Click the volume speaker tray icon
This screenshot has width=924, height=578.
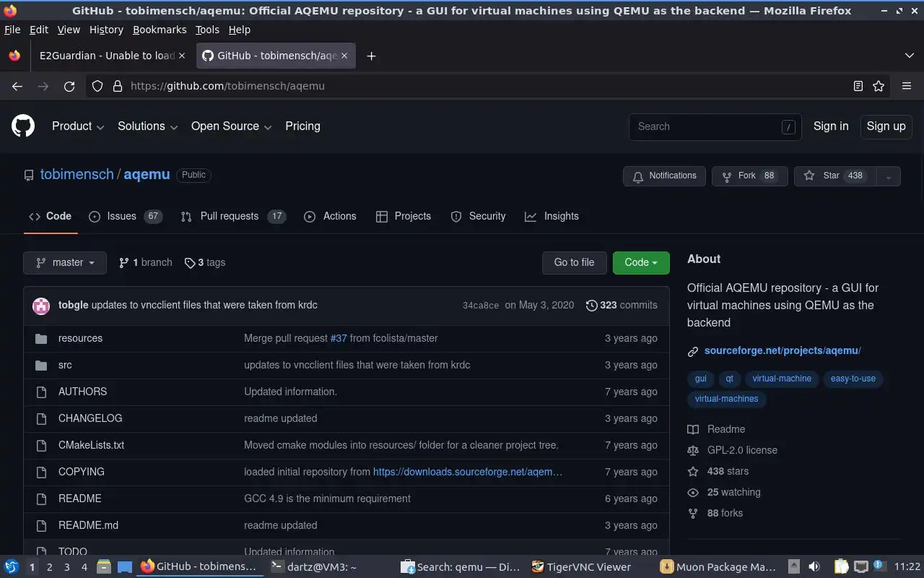pos(814,567)
